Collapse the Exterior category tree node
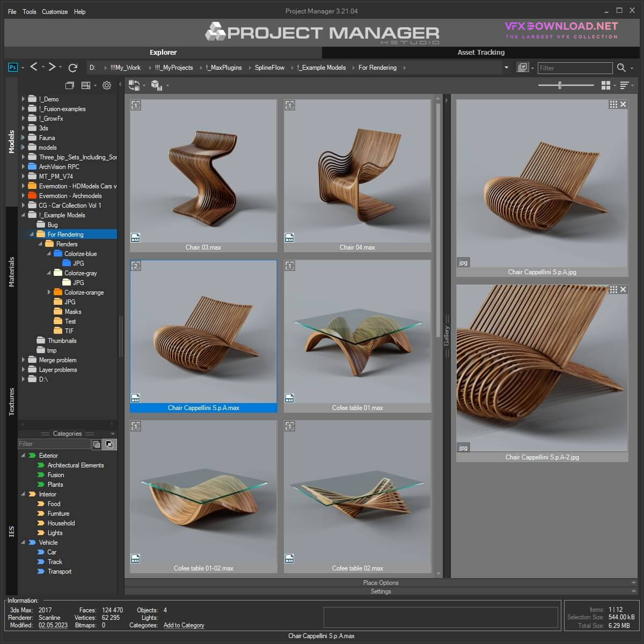Image resolution: width=644 pixels, height=644 pixels. pos(23,456)
